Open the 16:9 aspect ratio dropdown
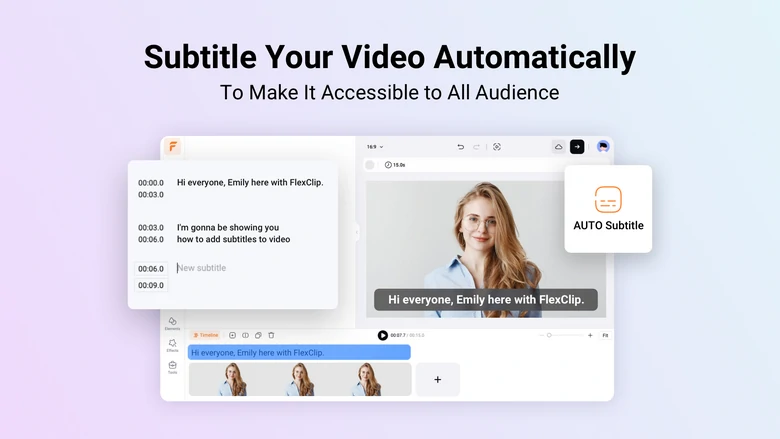This screenshot has height=439, width=780. 375,147
